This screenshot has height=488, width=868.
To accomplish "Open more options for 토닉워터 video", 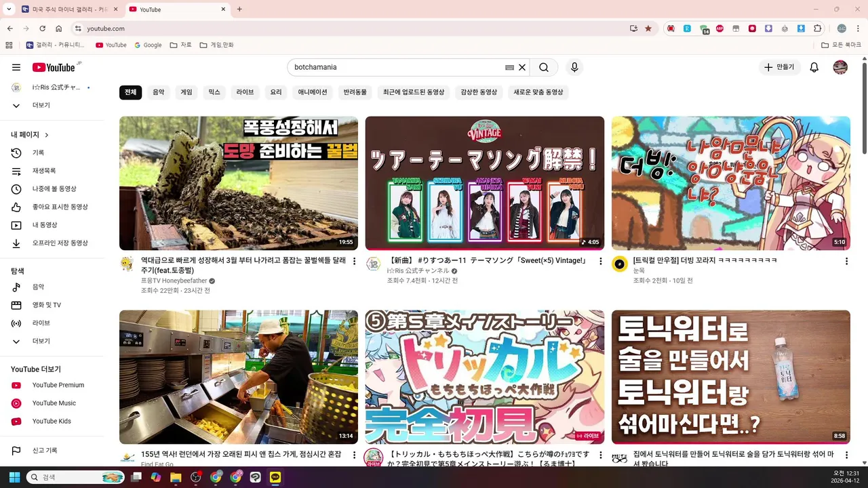I will pyautogui.click(x=846, y=455).
